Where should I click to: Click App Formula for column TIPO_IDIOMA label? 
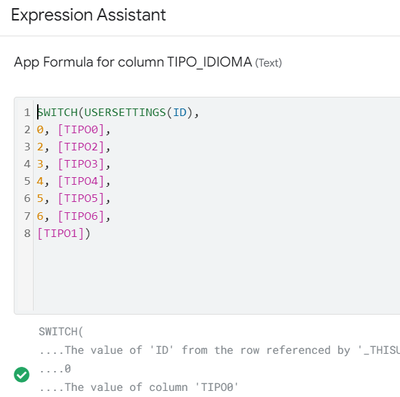[133, 62]
